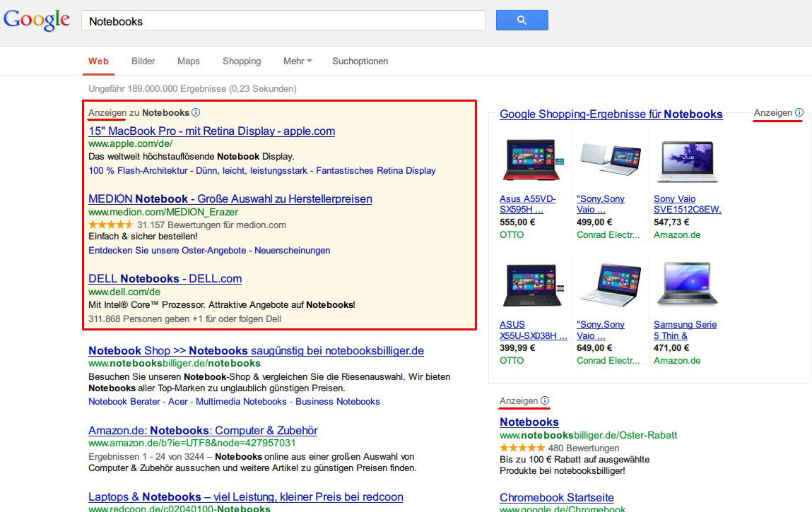Open the Notebooks sidebar ad link
This screenshot has width=812, height=512.
[x=529, y=422]
